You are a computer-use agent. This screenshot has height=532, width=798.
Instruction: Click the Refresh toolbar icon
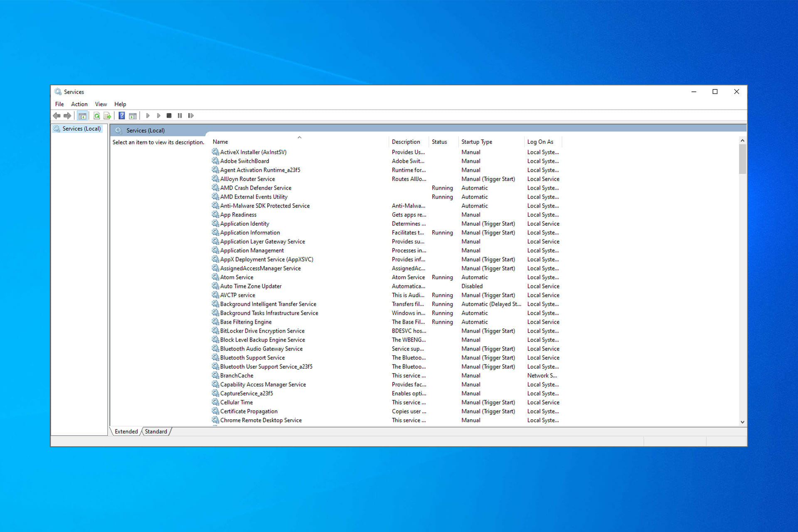pos(97,116)
